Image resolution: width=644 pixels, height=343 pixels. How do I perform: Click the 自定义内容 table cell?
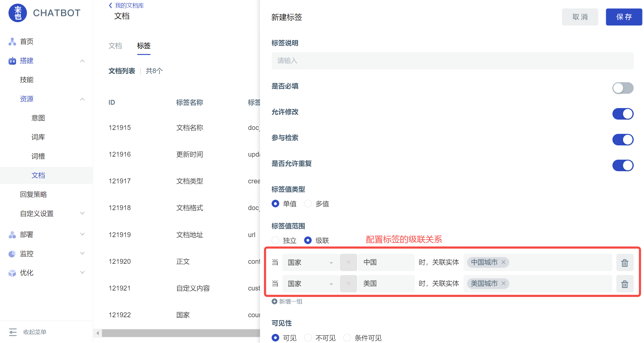(193, 288)
